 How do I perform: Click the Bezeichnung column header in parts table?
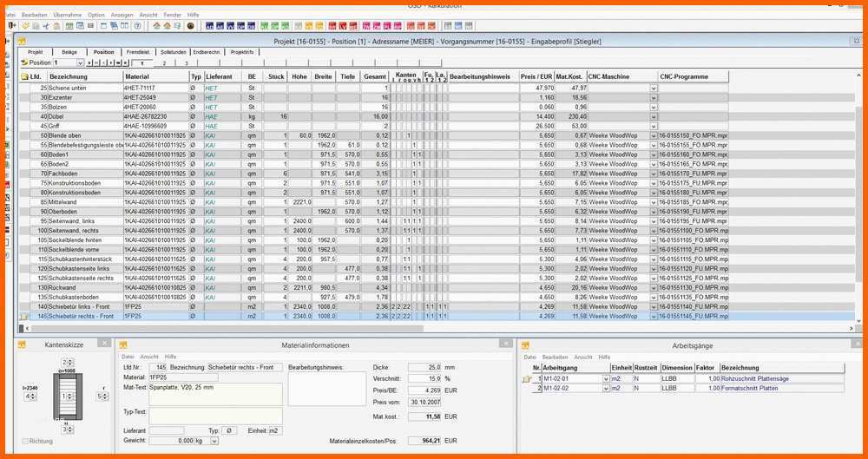pos(85,76)
